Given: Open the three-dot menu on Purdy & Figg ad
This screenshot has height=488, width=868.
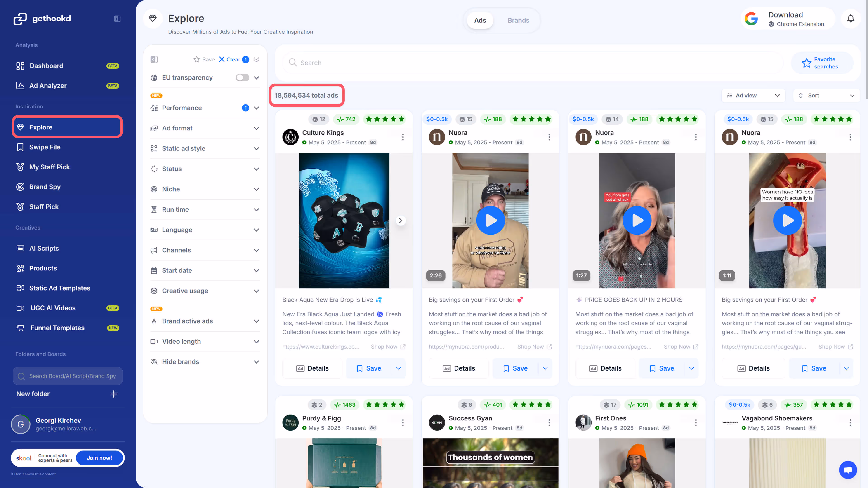Looking at the screenshot, I should coord(403,423).
